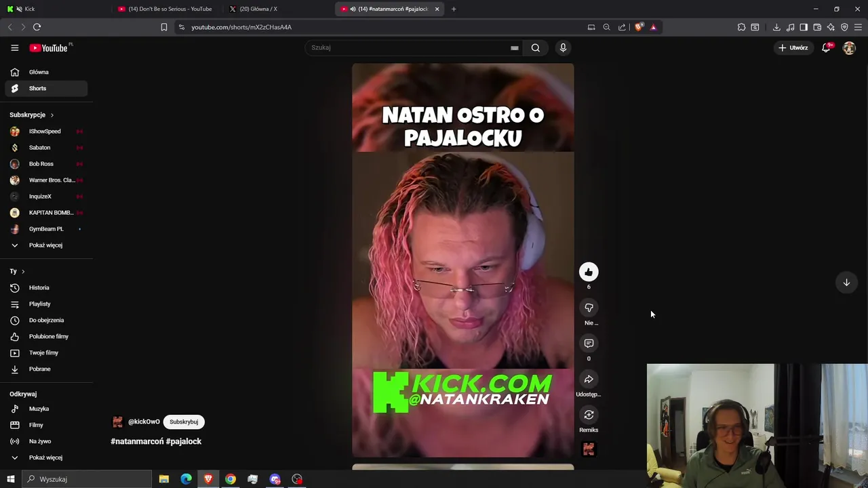Expand Odkrywaj with Pokaż więcej
The image size is (868, 488).
coord(46,457)
